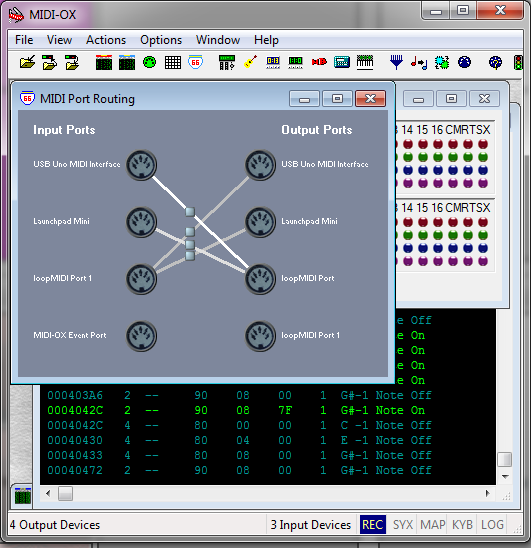The height and width of the screenshot is (548, 531).
Task: Click the green LED under channel 15, lower panel
Action: 423,235
